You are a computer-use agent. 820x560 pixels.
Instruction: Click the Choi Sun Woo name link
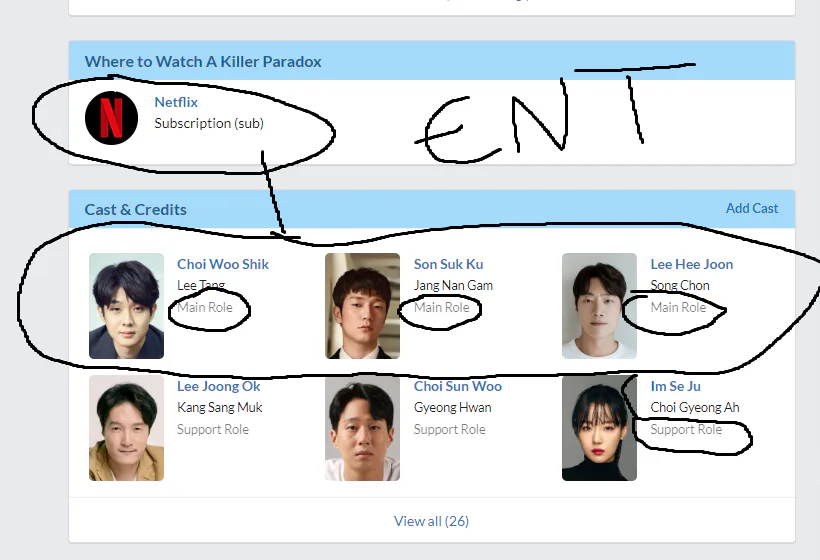coord(458,386)
